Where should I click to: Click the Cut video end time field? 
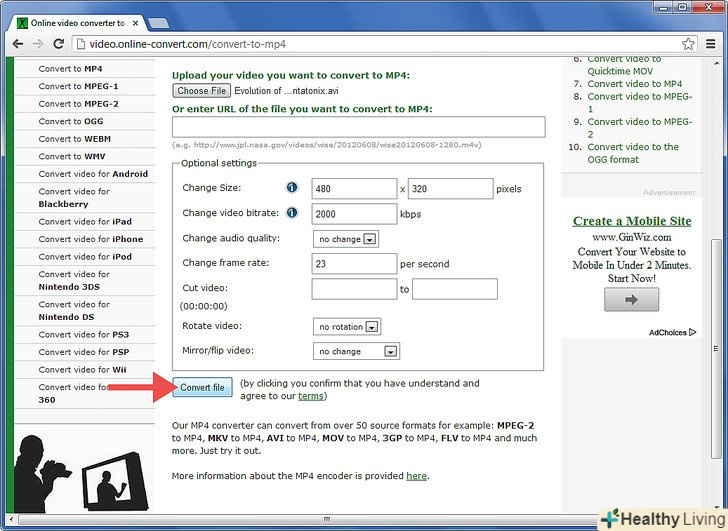point(455,289)
